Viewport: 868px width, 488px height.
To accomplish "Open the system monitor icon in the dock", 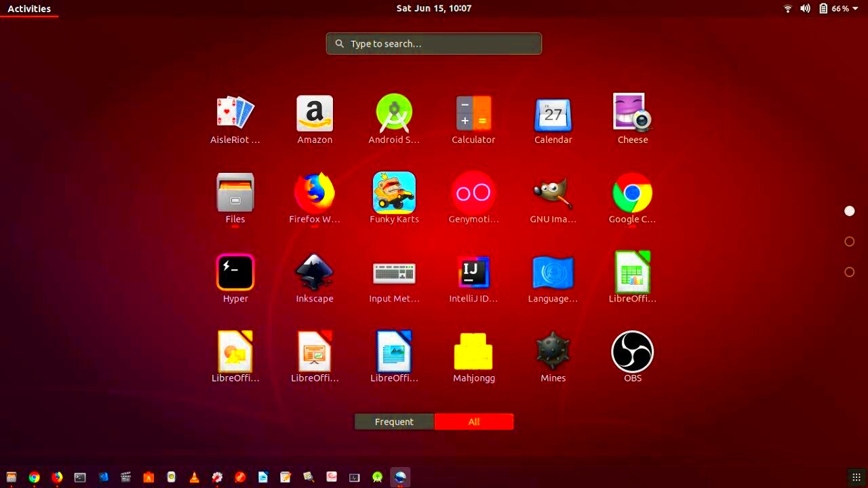I will [354, 477].
